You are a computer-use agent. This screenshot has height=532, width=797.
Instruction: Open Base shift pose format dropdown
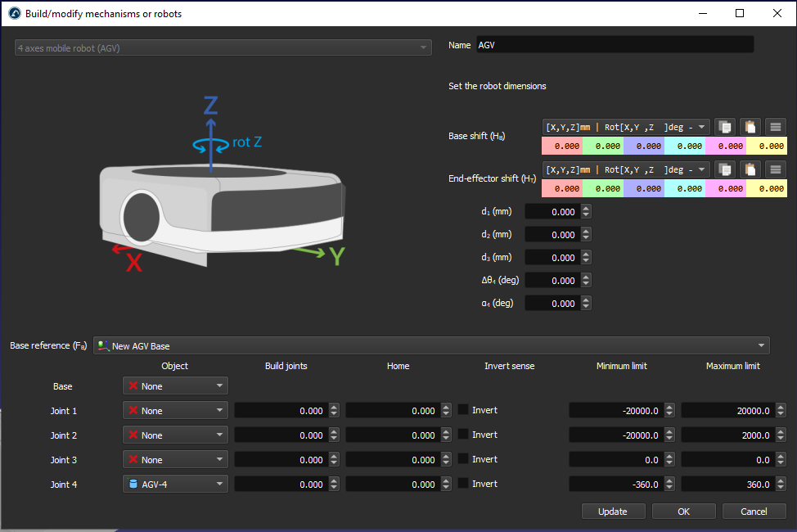[626, 126]
